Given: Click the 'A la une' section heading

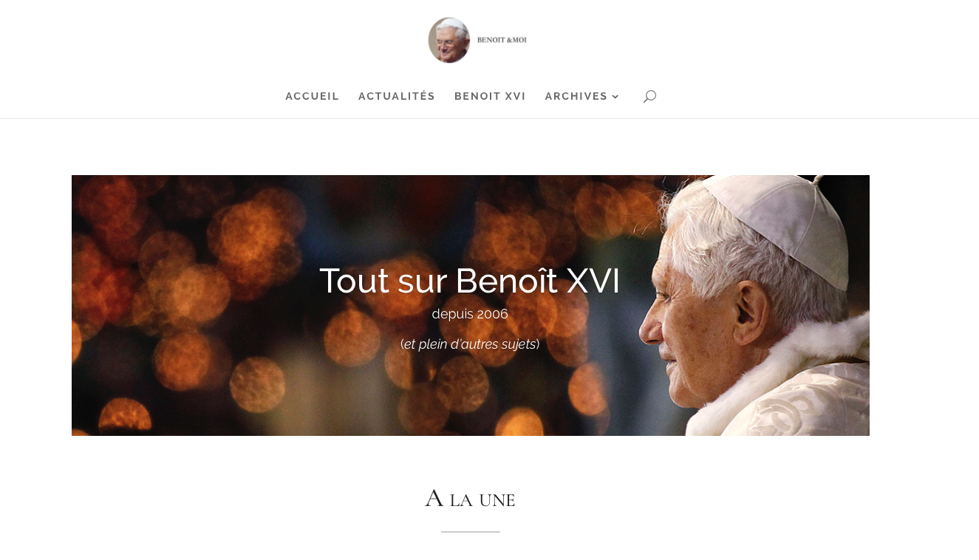Looking at the screenshot, I should (470, 499).
